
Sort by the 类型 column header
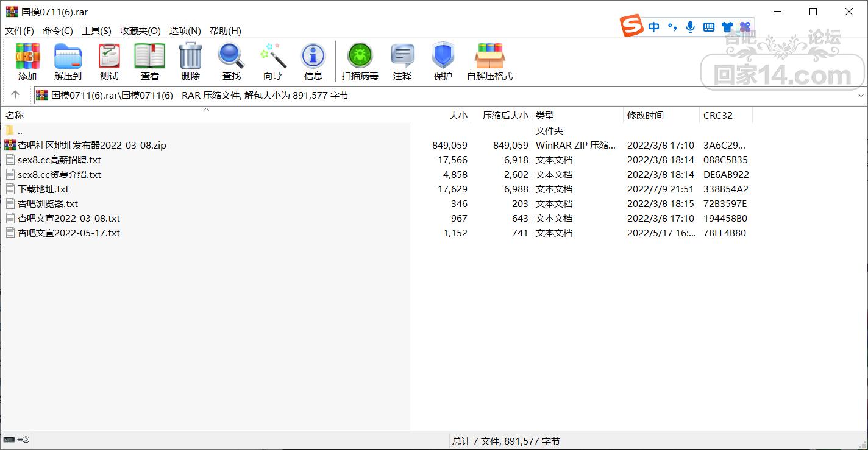click(x=578, y=115)
